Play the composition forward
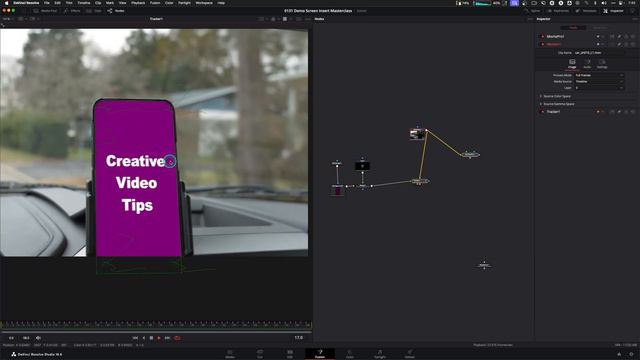 coord(159,338)
